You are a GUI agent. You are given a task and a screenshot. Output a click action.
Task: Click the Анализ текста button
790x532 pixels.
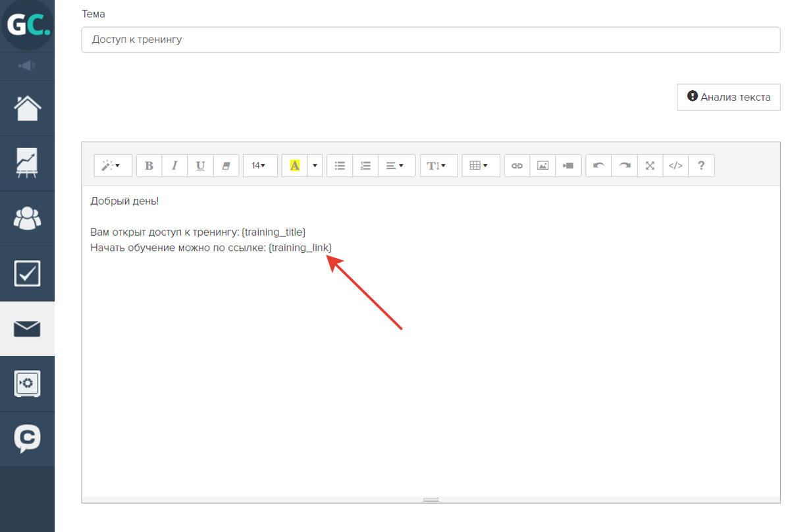[729, 97]
